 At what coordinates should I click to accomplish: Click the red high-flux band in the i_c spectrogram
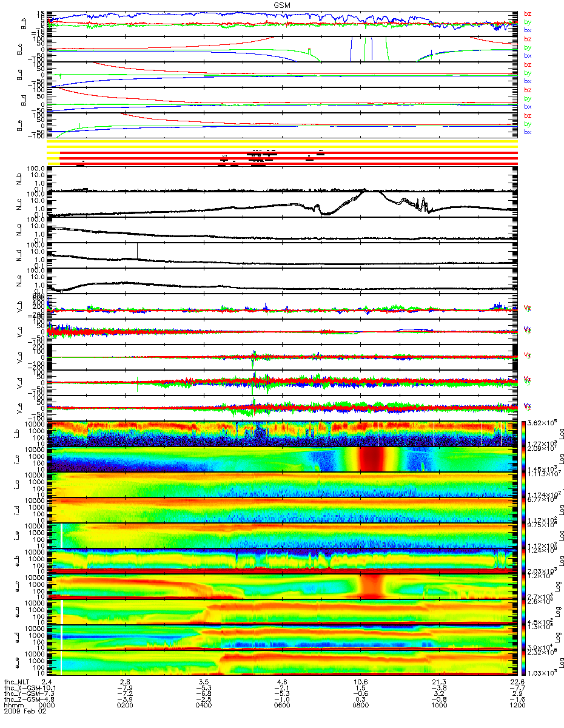tap(371, 459)
